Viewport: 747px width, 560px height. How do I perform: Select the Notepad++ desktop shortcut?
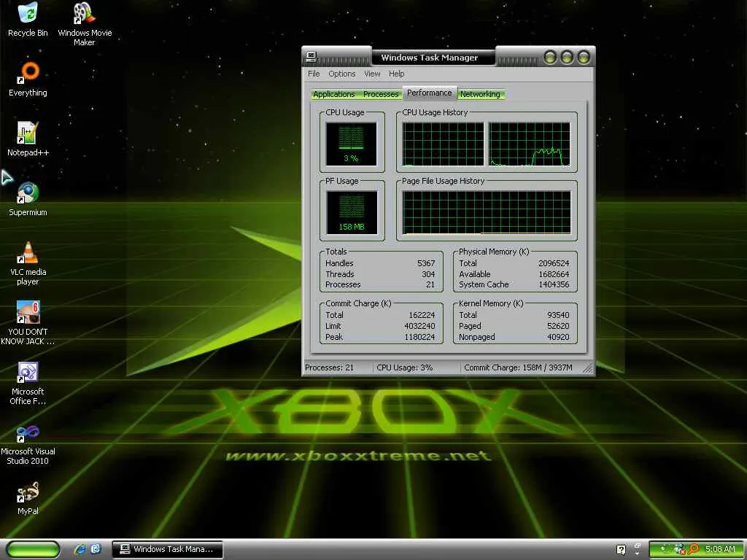28,139
